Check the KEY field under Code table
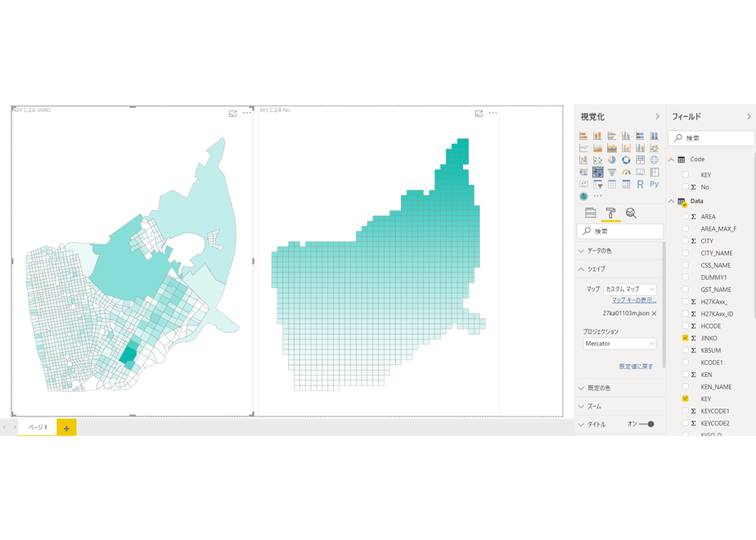Screen dimensions: 756x540 coord(685,174)
